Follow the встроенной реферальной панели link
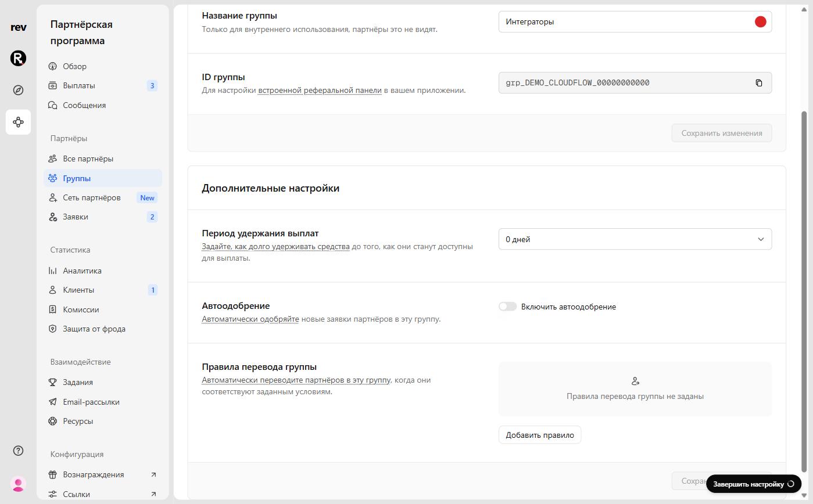 [x=320, y=90]
